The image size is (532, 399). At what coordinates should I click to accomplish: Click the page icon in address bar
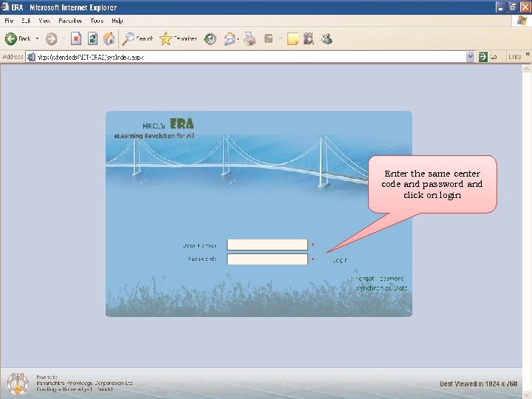(x=31, y=57)
